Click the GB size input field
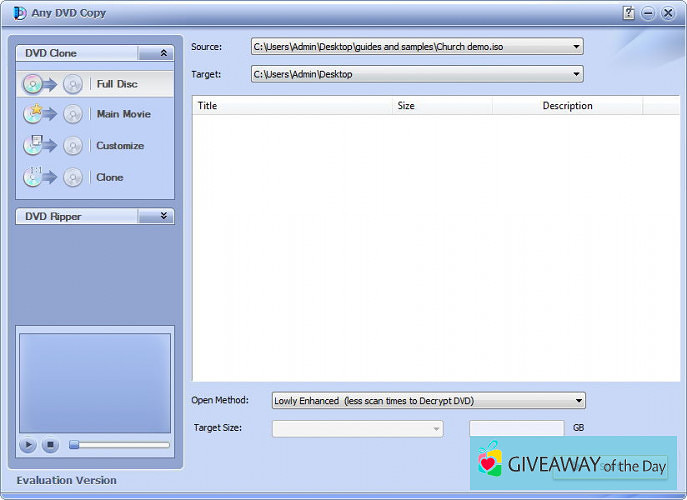 [x=517, y=429]
